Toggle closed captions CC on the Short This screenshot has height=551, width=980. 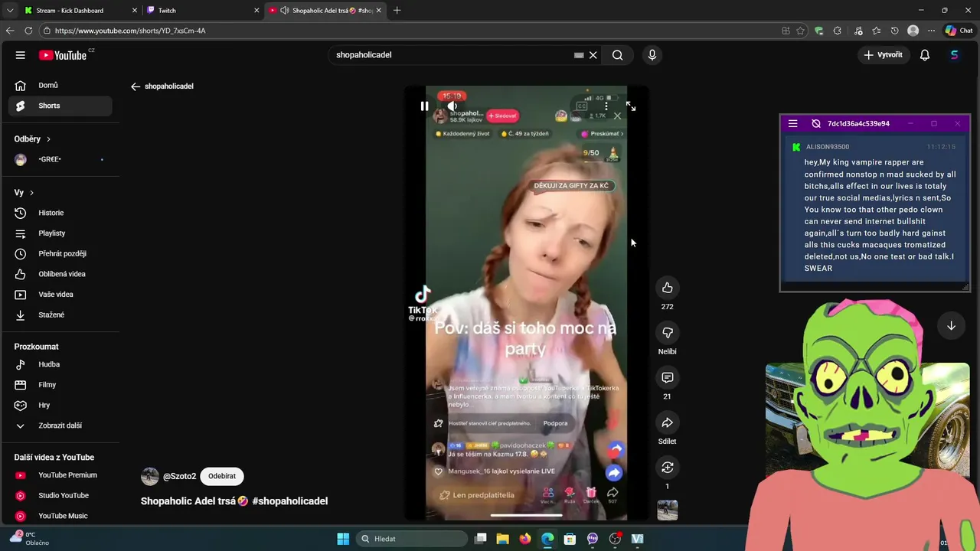pos(582,106)
